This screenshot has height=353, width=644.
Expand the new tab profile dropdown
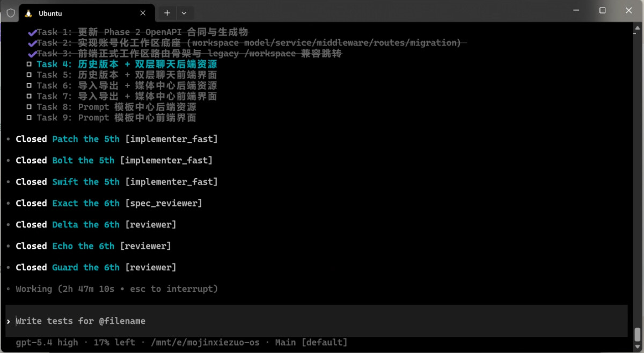184,13
